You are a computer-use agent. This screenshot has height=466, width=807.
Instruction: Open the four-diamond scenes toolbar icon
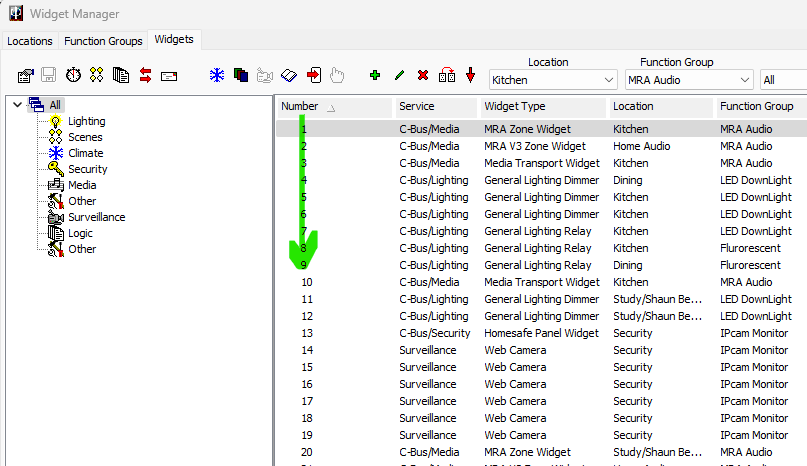tap(96, 75)
